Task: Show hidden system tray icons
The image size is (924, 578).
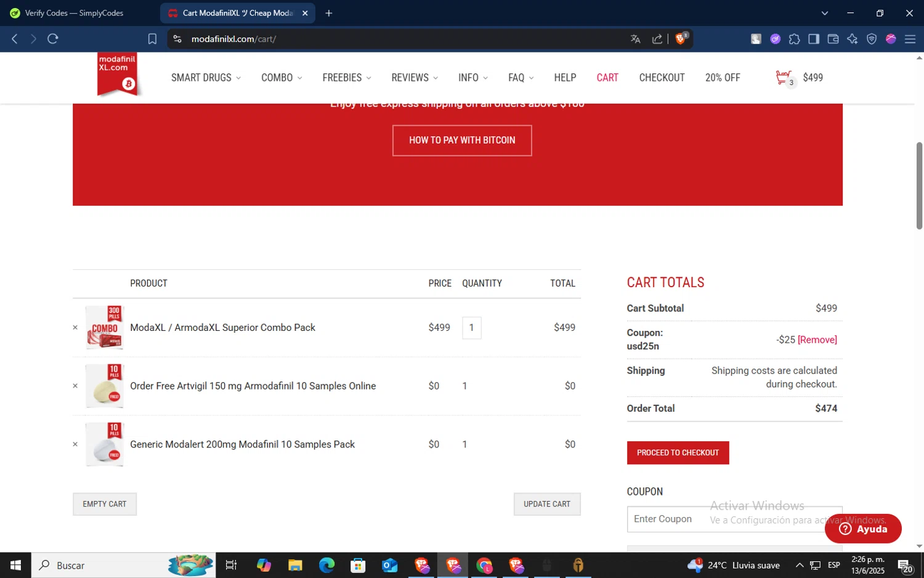Action: (800, 565)
